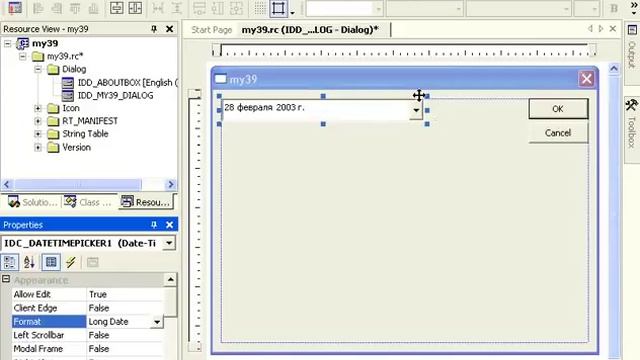640x360 pixels.
Task: Select the Modal Frame property row
Action: click(x=87, y=349)
